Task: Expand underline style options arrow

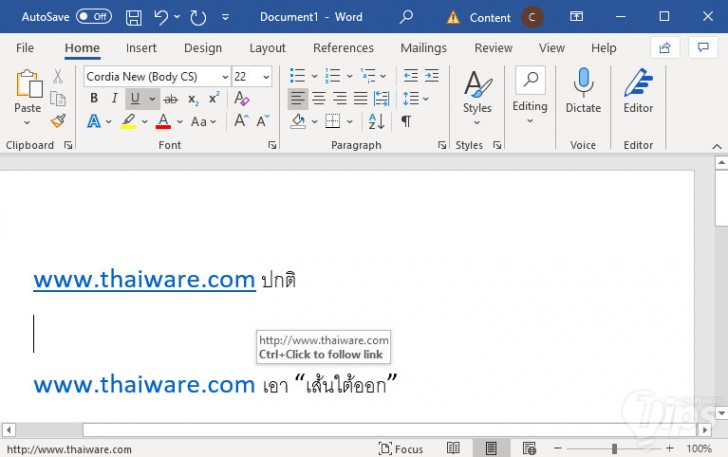Action: click(152, 98)
